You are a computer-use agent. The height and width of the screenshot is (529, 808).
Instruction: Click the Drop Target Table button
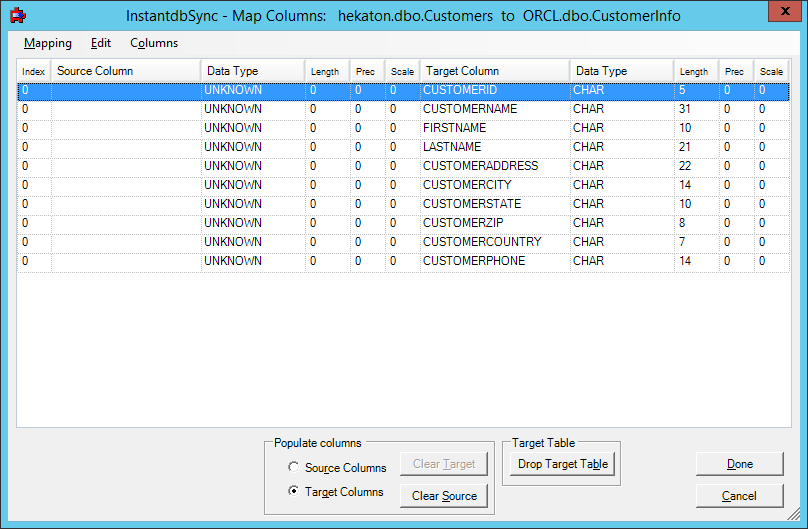pyautogui.click(x=563, y=464)
